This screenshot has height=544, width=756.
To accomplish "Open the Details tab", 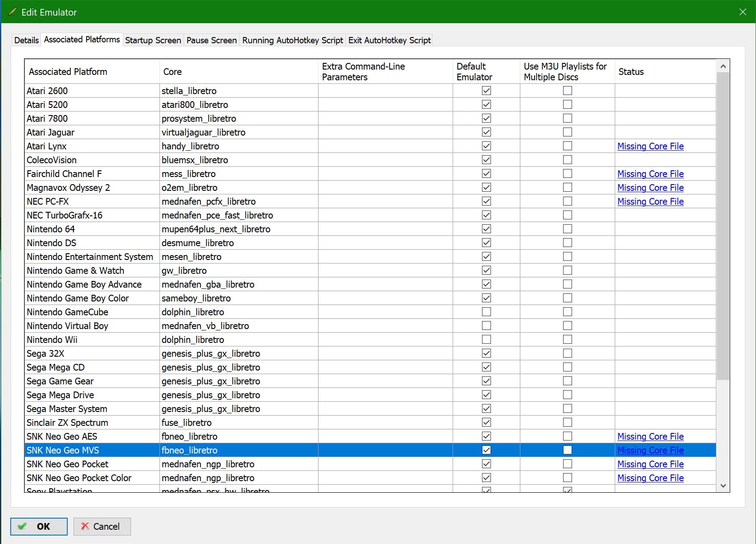I will click(x=26, y=40).
